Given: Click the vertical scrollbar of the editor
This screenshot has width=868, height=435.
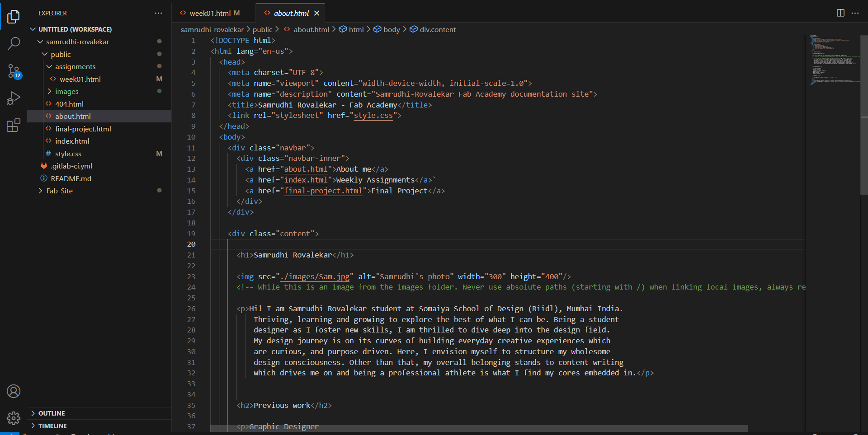Looking at the screenshot, I should pos(864,115).
